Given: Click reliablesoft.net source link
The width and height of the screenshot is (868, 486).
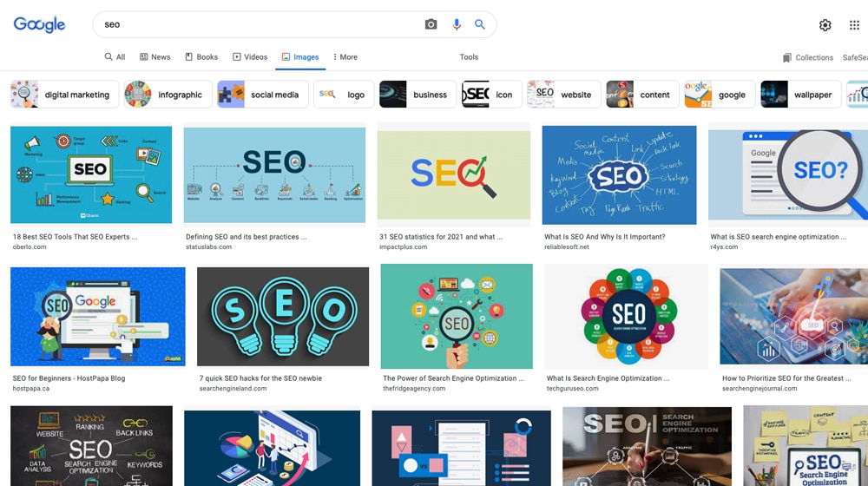Looking at the screenshot, I should tap(567, 246).
